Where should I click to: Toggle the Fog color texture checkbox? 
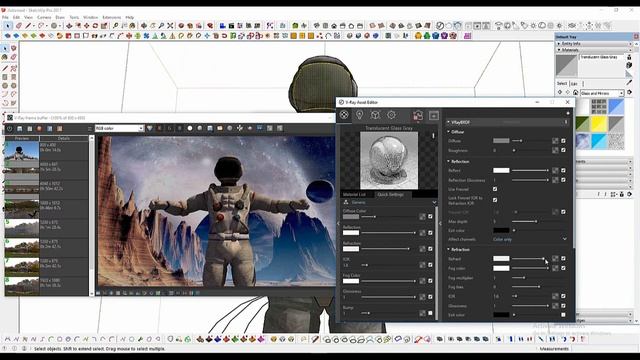[x=563, y=268]
